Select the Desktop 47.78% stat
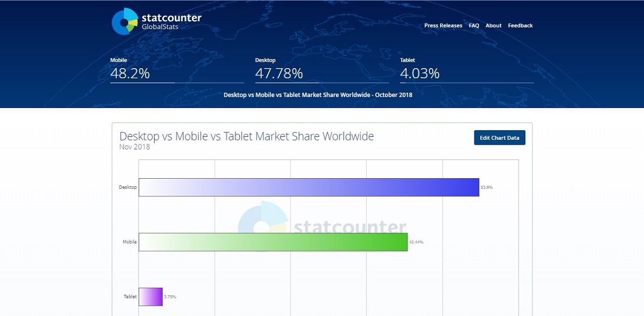The width and height of the screenshot is (644, 316). pos(322,70)
